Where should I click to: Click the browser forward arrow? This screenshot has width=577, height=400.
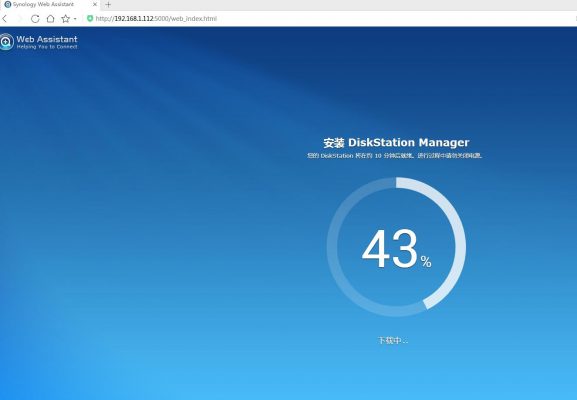pos(20,18)
